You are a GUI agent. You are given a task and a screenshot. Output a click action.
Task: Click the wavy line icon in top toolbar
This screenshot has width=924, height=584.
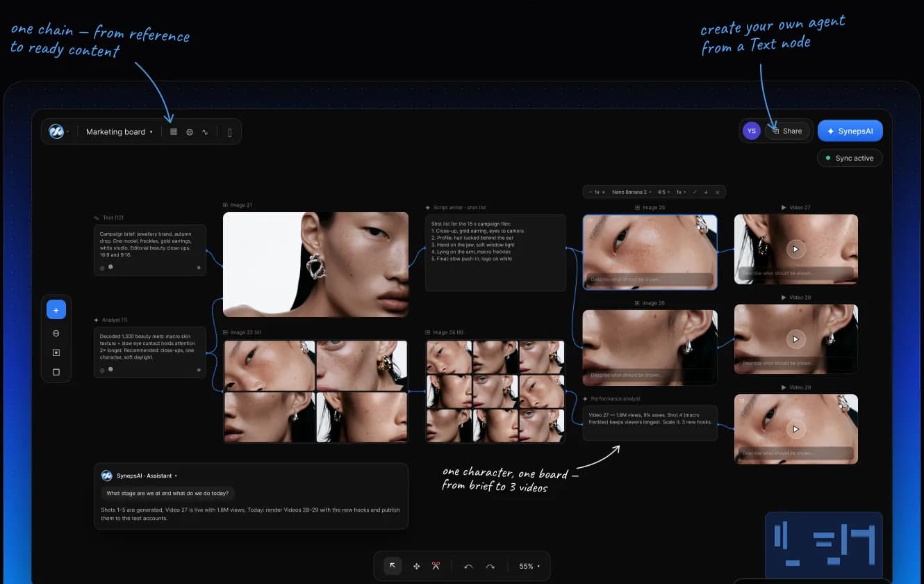coord(205,131)
